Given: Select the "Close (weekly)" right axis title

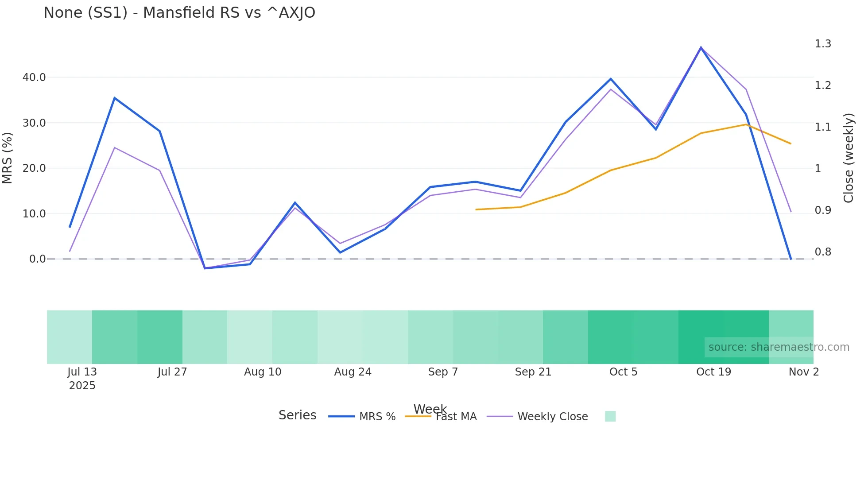Looking at the screenshot, I should point(849,158).
